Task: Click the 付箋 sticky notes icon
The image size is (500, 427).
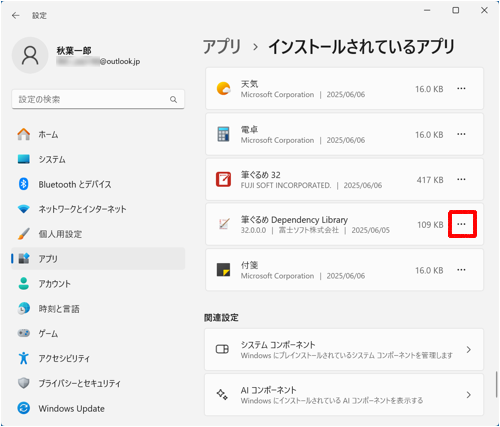Action: 224,270
